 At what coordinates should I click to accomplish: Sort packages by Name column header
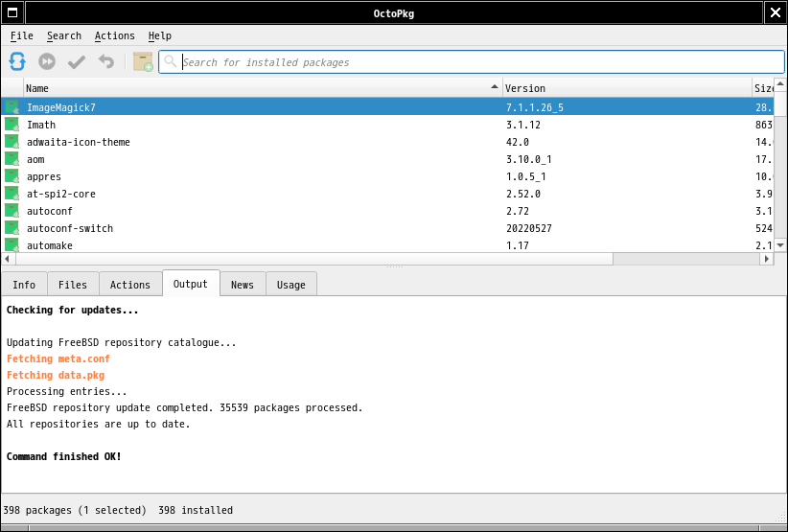click(259, 88)
